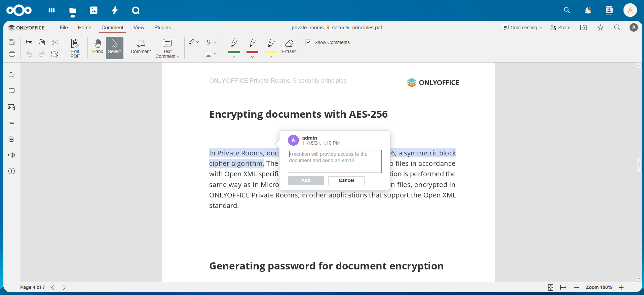
Task: Open the left sidebar Chat panel
Action: click(x=12, y=107)
